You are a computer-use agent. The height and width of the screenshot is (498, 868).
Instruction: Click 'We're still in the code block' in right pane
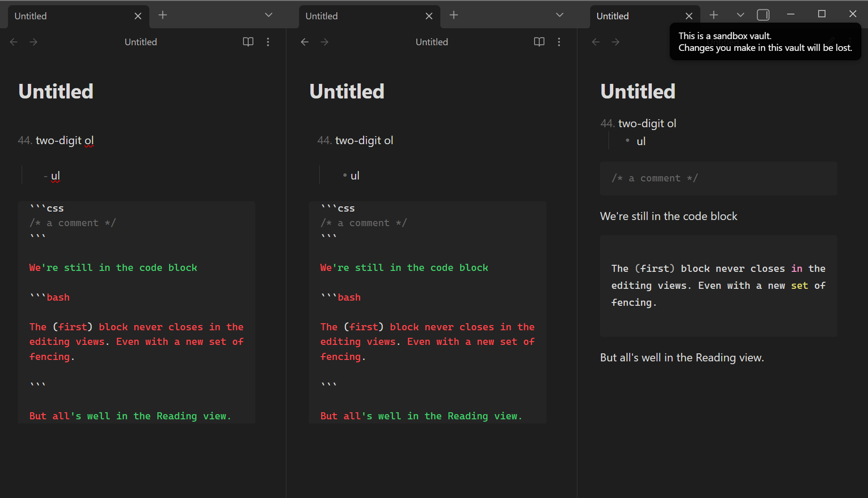669,216
